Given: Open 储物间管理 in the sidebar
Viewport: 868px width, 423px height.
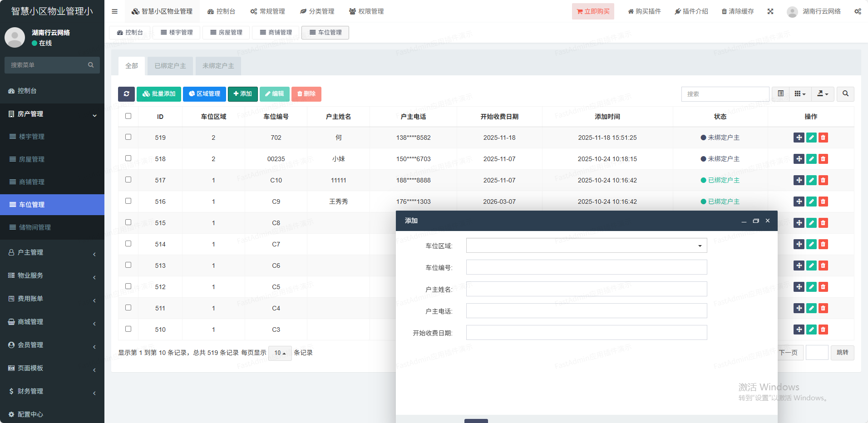Looking at the screenshot, I should pyautogui.click(x=35, y=227).
